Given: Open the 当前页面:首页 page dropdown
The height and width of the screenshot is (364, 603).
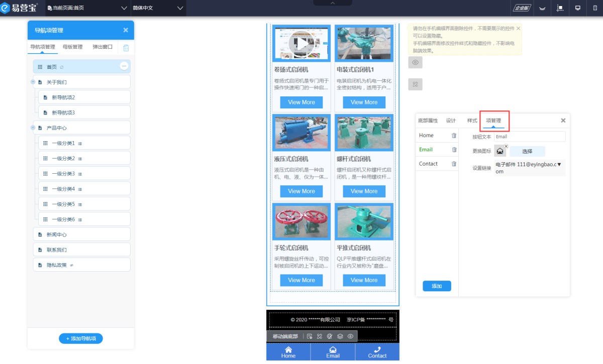Looking at the screenshot, I should coord(87,8).
